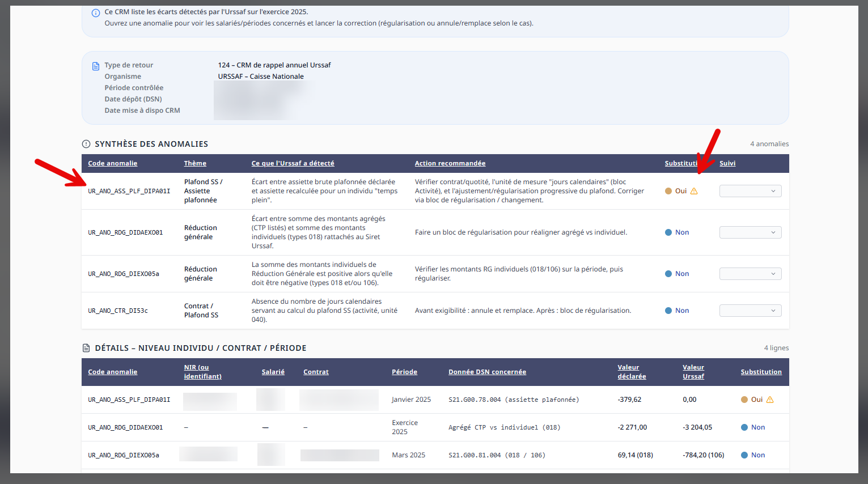Viewport: 868px width, 484px height.
Task: Click declared value -2 271,00
Action: pos(632,427)
